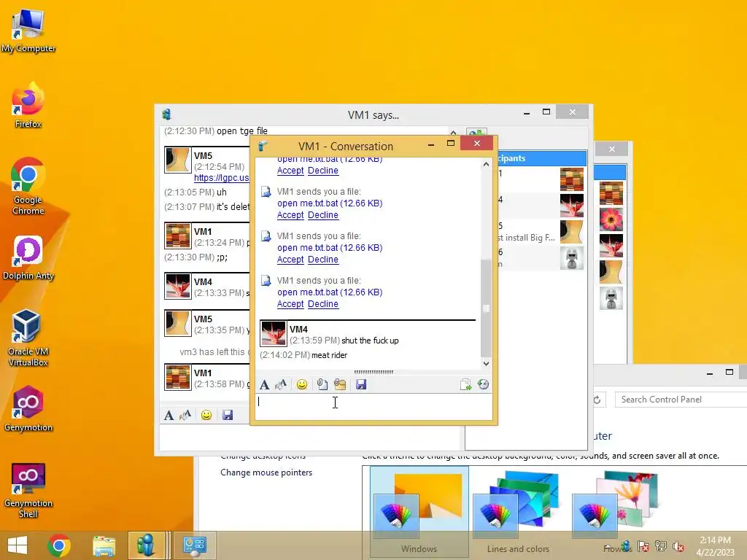Image resolution: width=747 pixels, height=560 pixels.
Task: Switch to Control Panel on the taskbar
Action: tap(194, 545)
